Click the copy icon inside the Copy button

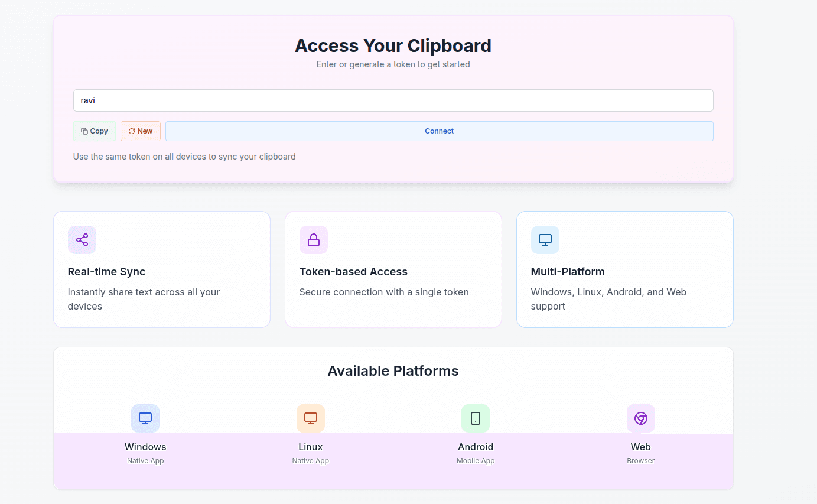[84, 131]
